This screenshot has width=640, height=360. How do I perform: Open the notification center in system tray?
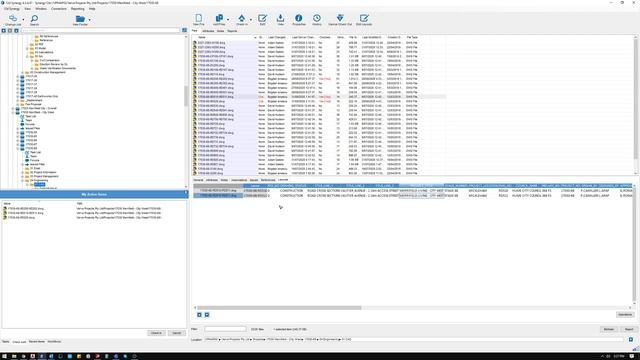632,356
